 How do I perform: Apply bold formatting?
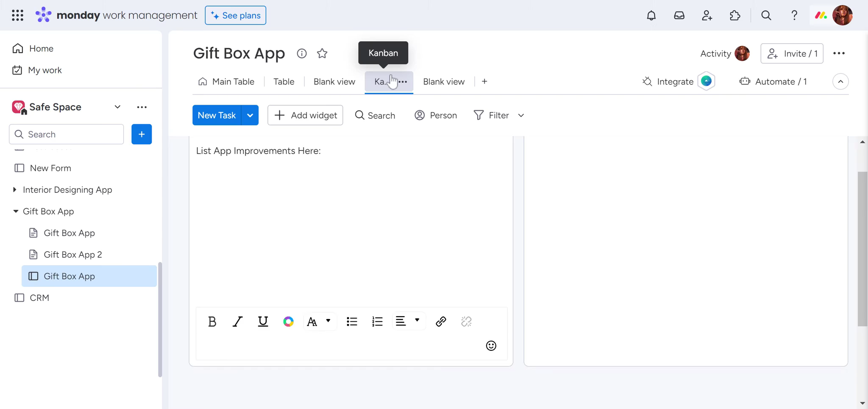[212, 322]
